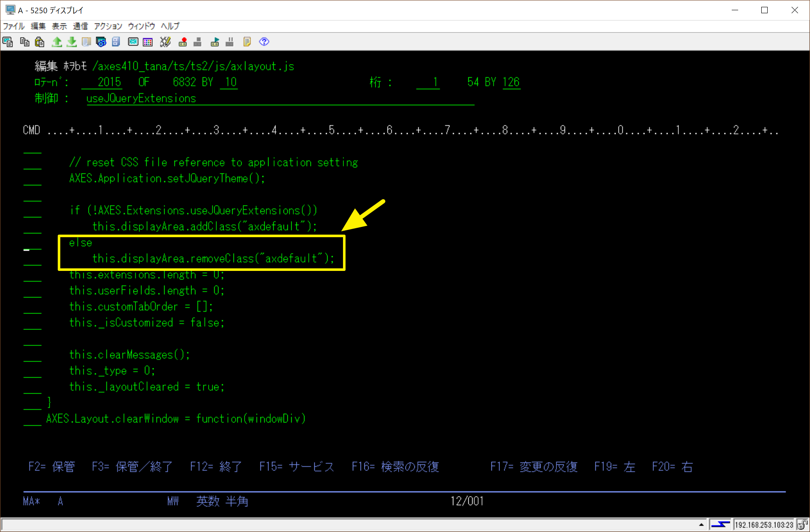Open the 通信 menu
Viewport: 810px width, 532px height.
click(x=80, y=26)
